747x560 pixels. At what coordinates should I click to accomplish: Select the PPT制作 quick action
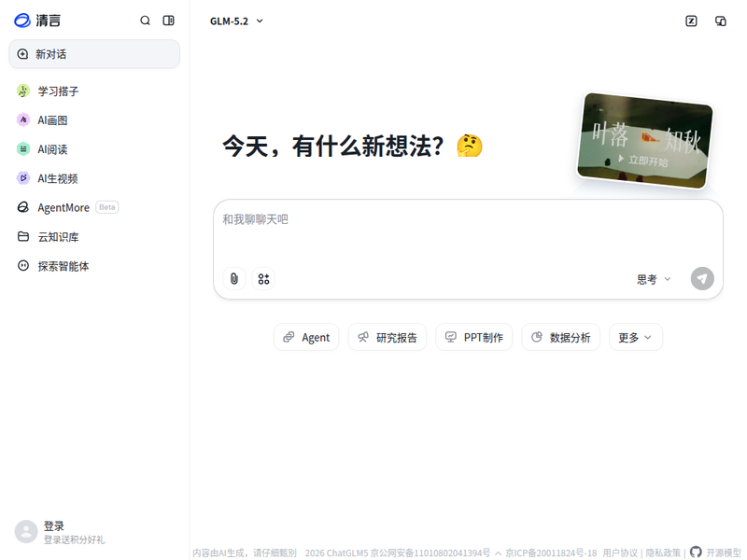474,337
